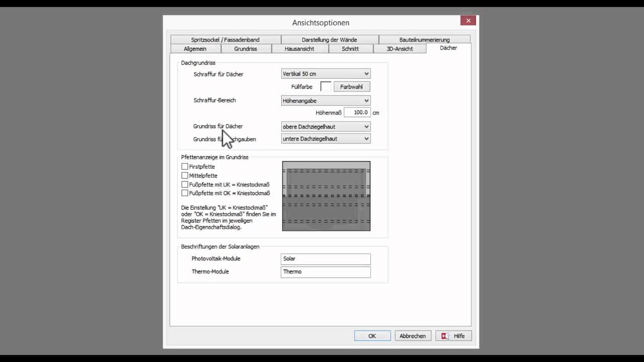Click the Abbrechen button
Screen dimensions: 644x362
tap(413, 336)
